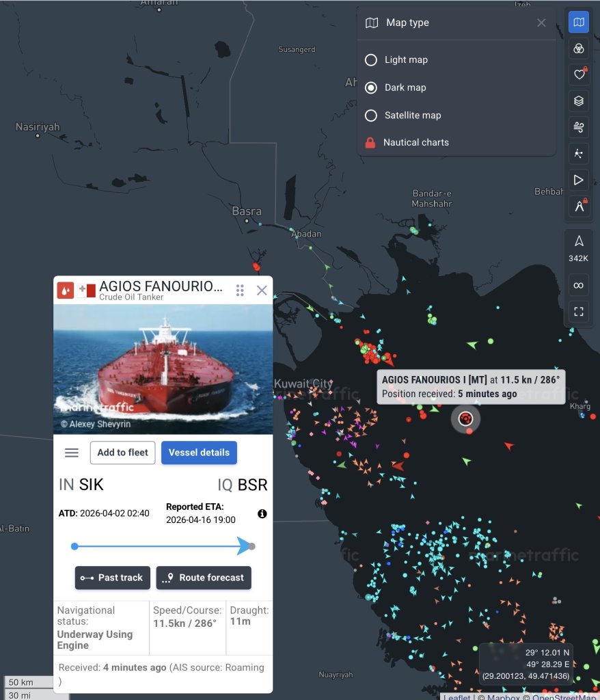The image size is (600, 700).
Task: Enter fullscreen map view
Action: click(579, 312)
